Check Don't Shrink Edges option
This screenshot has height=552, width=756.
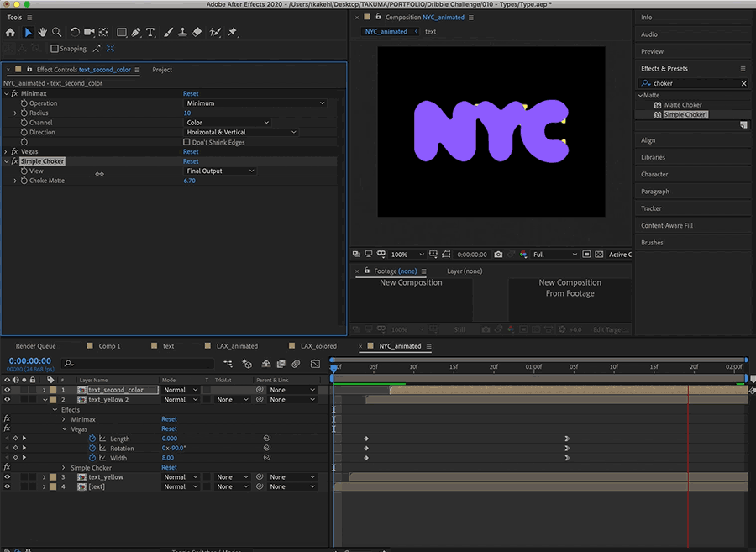tap(186, 142)
